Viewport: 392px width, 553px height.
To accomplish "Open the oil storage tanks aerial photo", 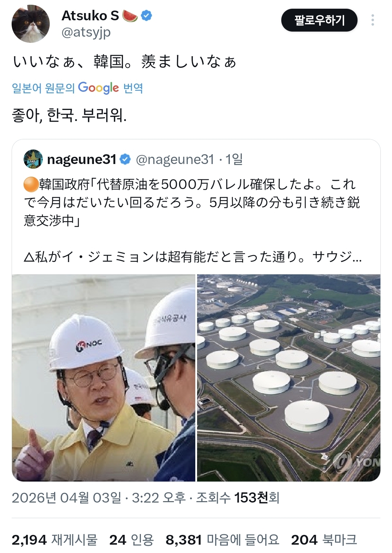I will click(289, 378).
